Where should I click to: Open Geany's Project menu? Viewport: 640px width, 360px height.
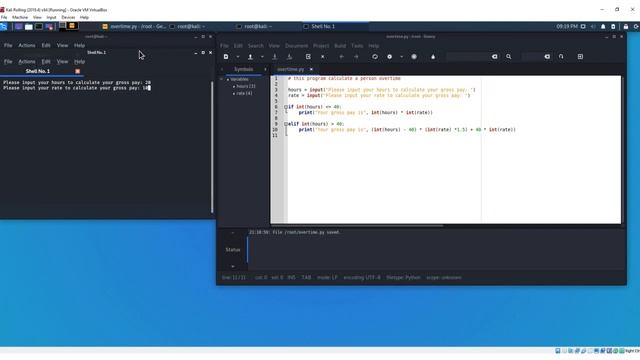point(321,46)
